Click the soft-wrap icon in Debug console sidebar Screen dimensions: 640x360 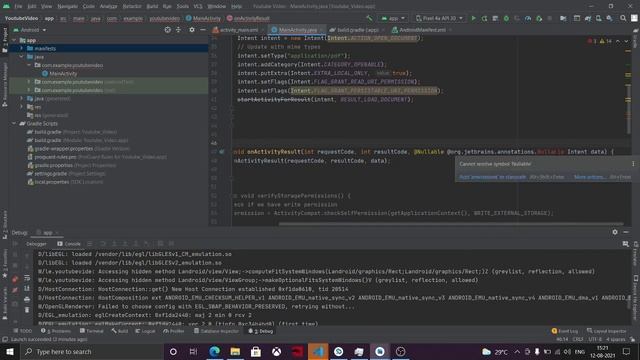click(27, 278)
